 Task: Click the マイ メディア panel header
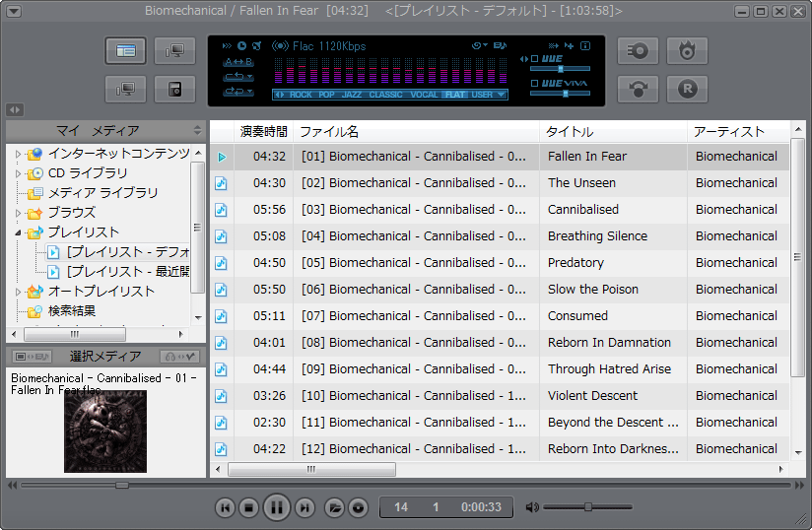[x=105, y=130]
